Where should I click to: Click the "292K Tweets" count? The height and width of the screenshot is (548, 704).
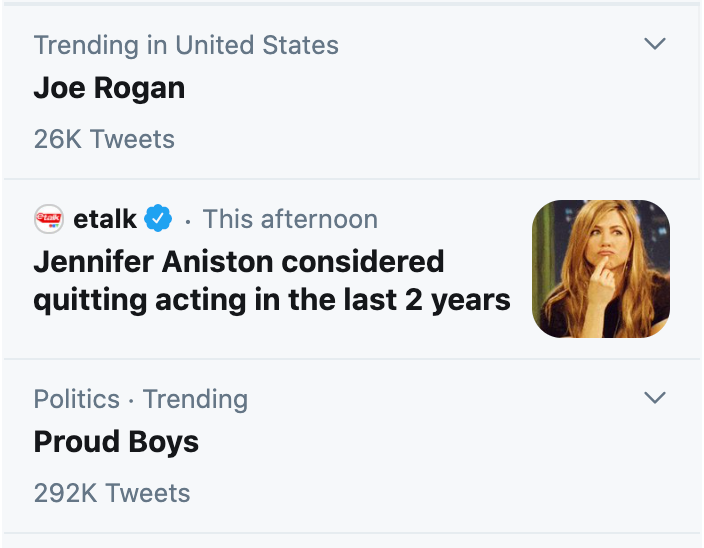point(112,493)
